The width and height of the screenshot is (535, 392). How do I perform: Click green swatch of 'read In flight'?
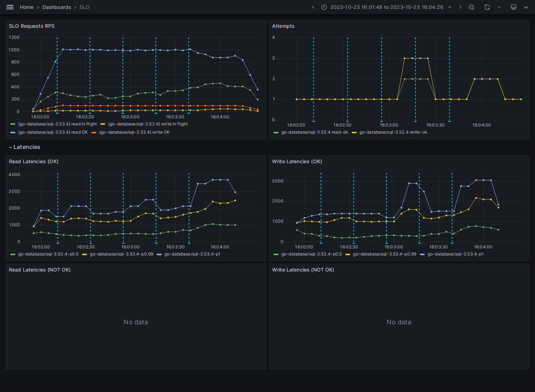(13, 124)
